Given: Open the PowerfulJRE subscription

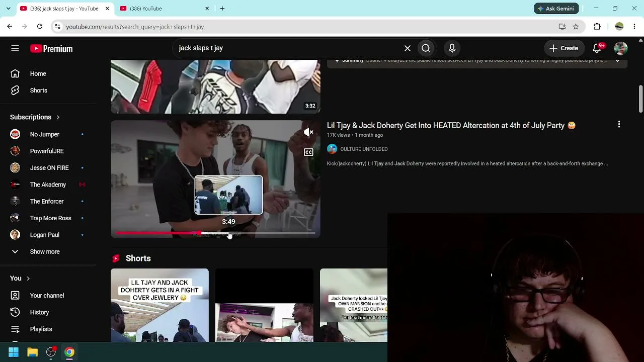Looking at the screenshot, I should click(x=48, y=151).
